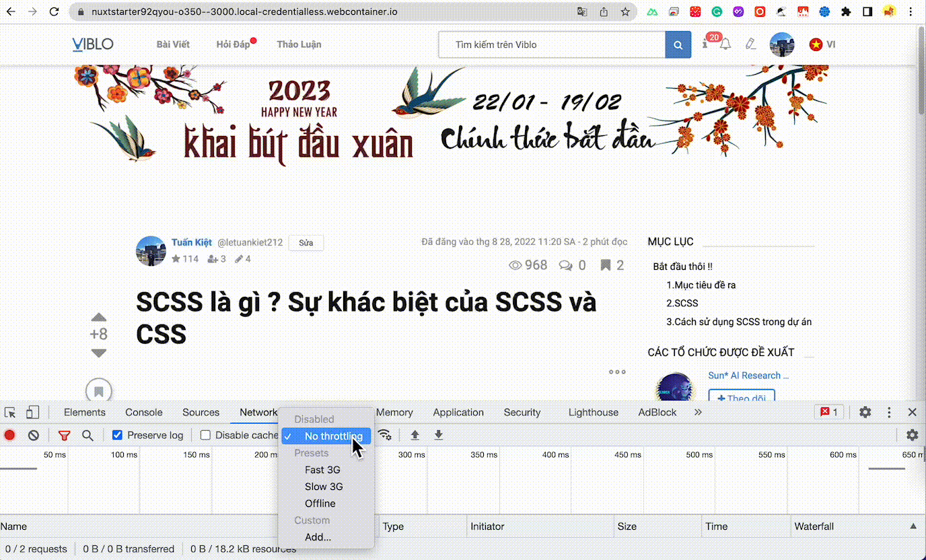Open the Chrome extensions puzzle icon
The image size is (926, 560).
(846, 11)
